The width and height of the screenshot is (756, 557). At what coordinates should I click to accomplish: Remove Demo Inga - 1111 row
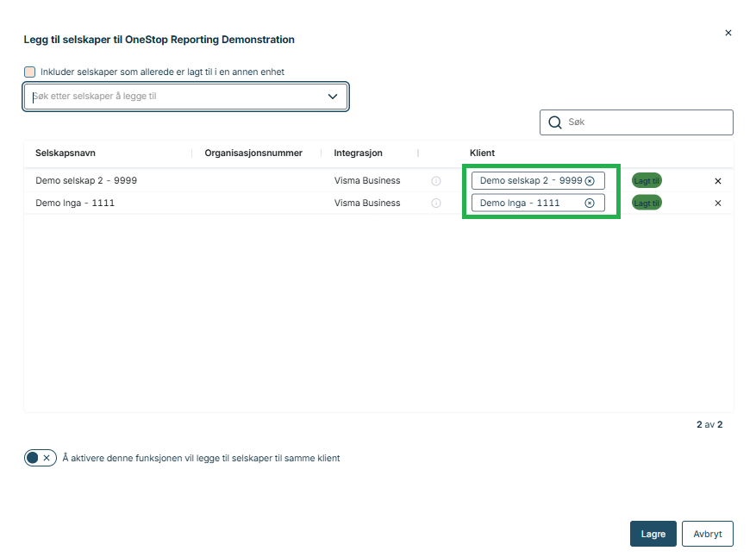coord(717,203)
